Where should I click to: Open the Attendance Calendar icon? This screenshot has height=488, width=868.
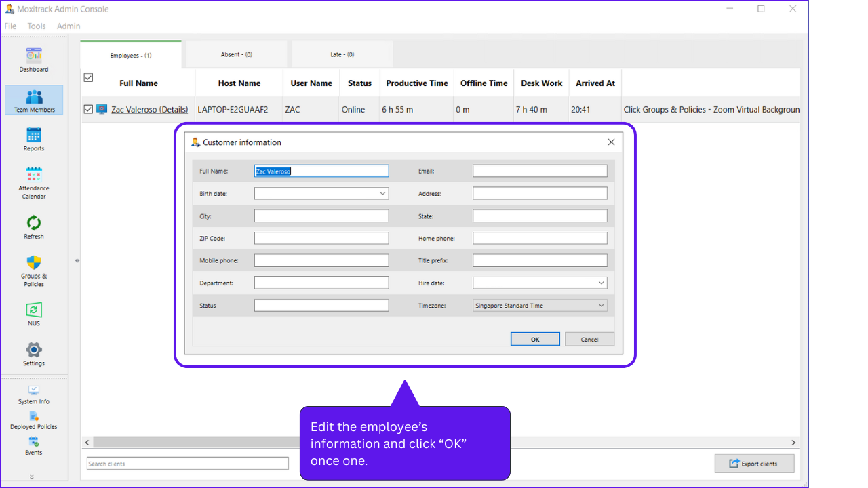tap(34, 175)
